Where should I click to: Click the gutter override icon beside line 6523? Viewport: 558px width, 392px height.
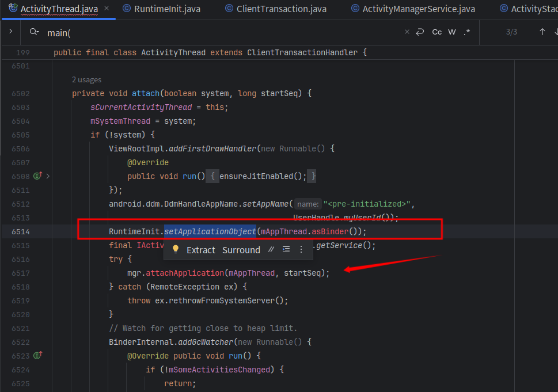pyautogui.click(x=37, y=355)
